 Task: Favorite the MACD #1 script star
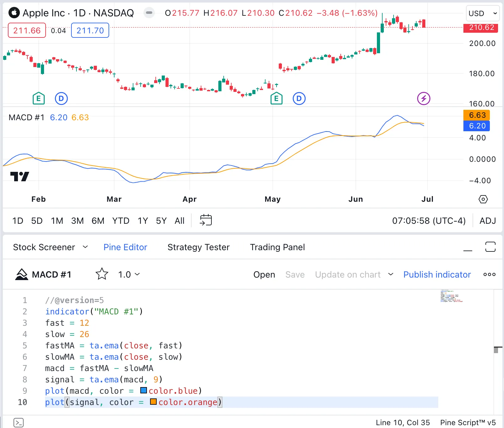click(102, 274)
